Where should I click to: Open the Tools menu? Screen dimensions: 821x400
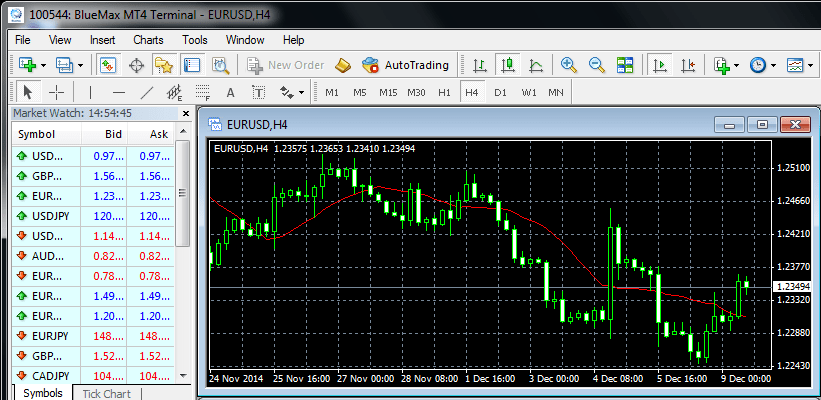point(195,40)
